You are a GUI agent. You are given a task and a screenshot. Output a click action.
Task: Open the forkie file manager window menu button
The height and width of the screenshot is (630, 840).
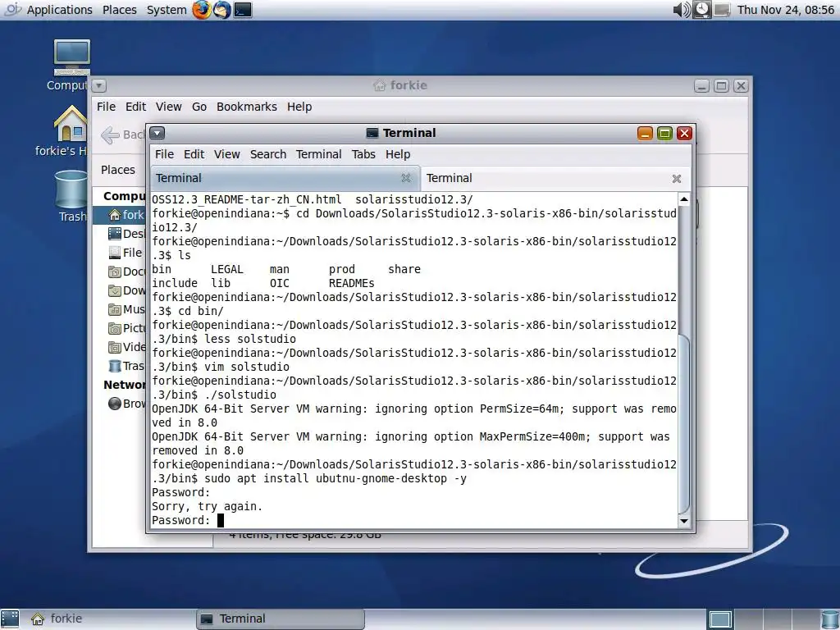tap(99, 85)
